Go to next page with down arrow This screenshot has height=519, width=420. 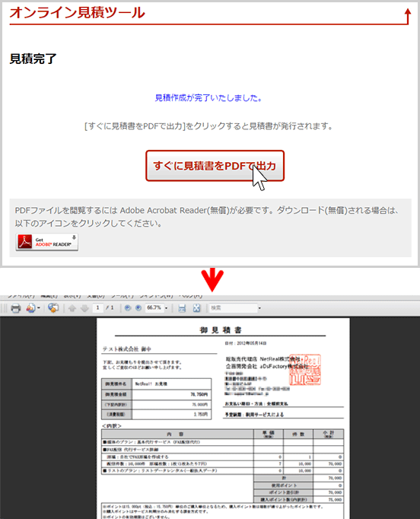(x=84, y=308)
